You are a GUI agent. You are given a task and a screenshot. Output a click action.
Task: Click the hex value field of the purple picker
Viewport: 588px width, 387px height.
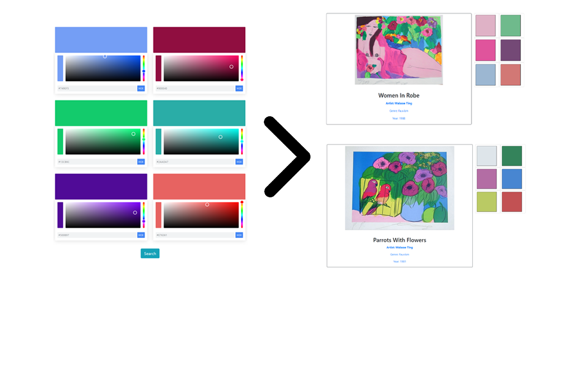click(97, 235)
